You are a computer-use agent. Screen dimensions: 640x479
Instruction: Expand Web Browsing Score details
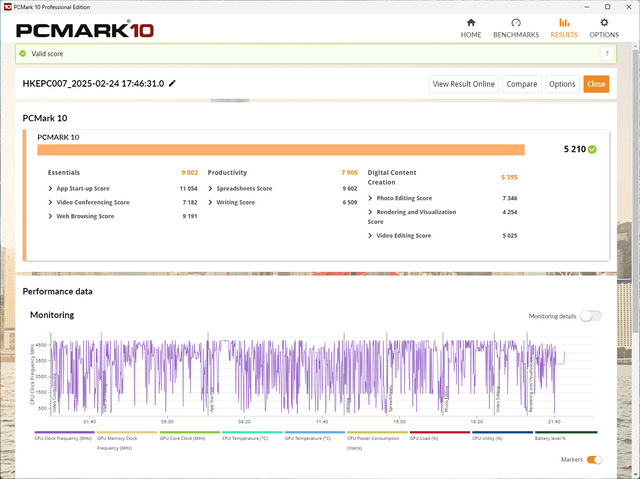click(50, 216)
